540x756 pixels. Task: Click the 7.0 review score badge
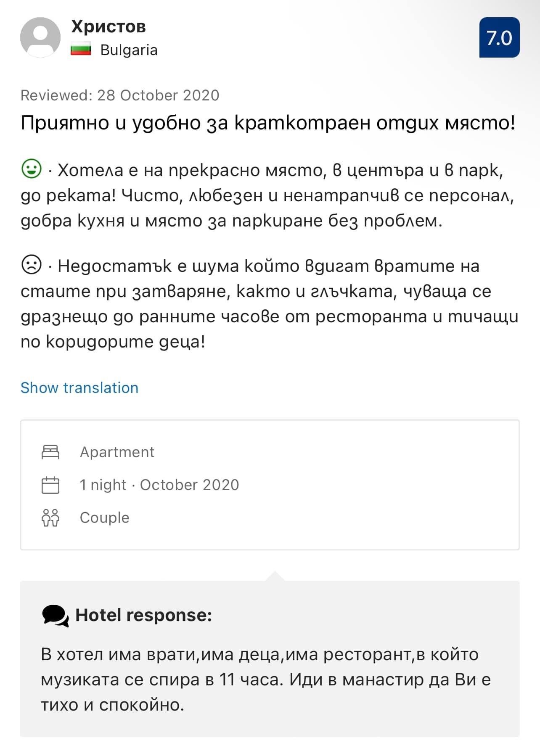click(499, 37)
